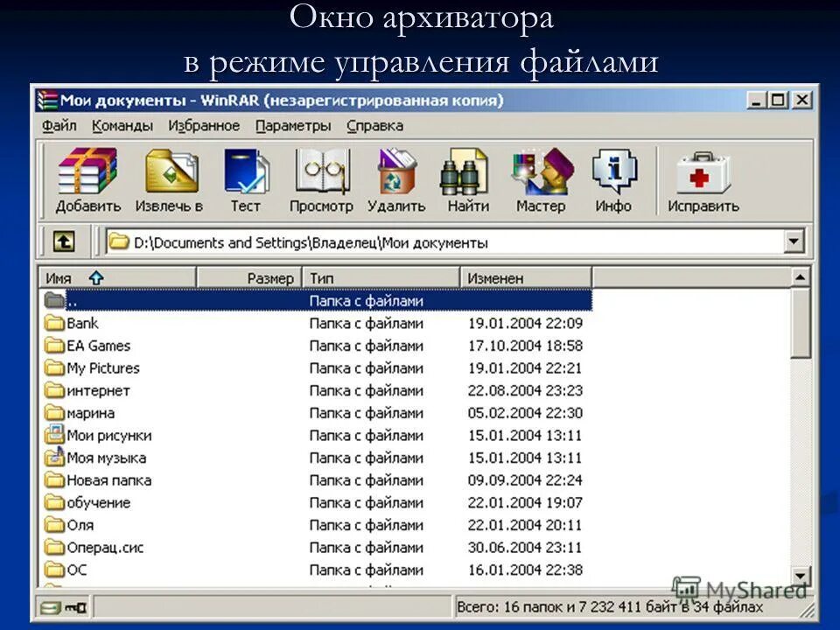Sort by the Изменен column header
The image size is (840, 630).
click(x=526, y=278)
